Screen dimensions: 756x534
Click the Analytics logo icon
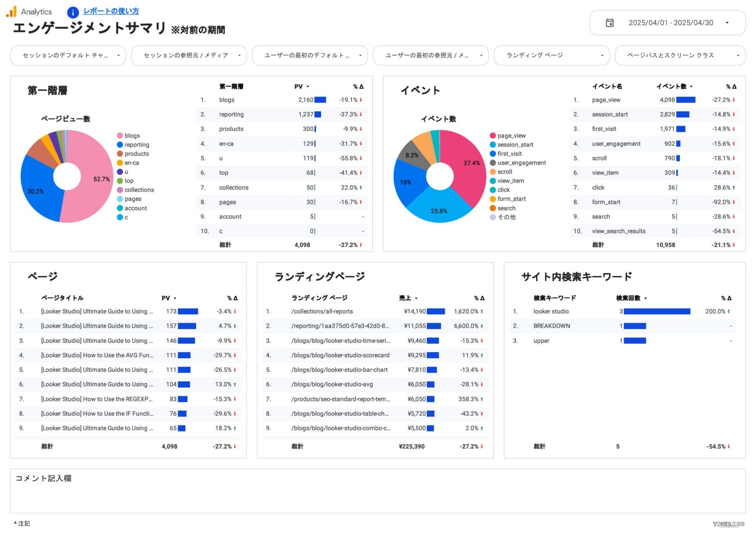tap(11, 11)
